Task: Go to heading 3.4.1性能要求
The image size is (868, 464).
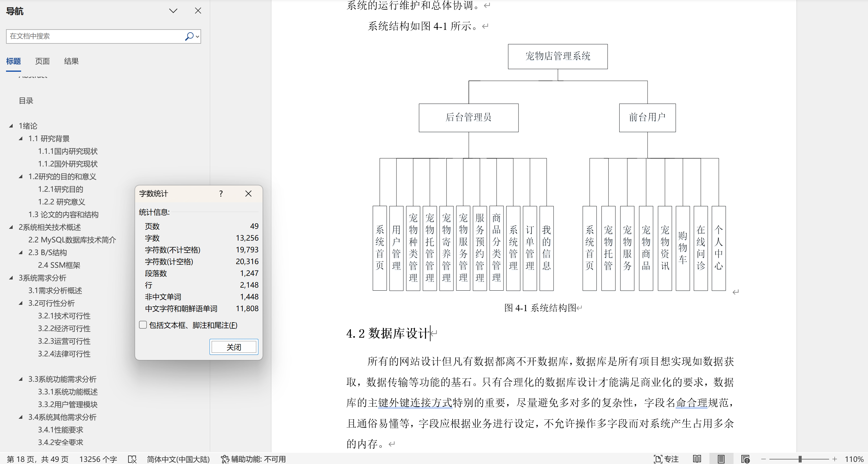Action: [x=60, y=430]
